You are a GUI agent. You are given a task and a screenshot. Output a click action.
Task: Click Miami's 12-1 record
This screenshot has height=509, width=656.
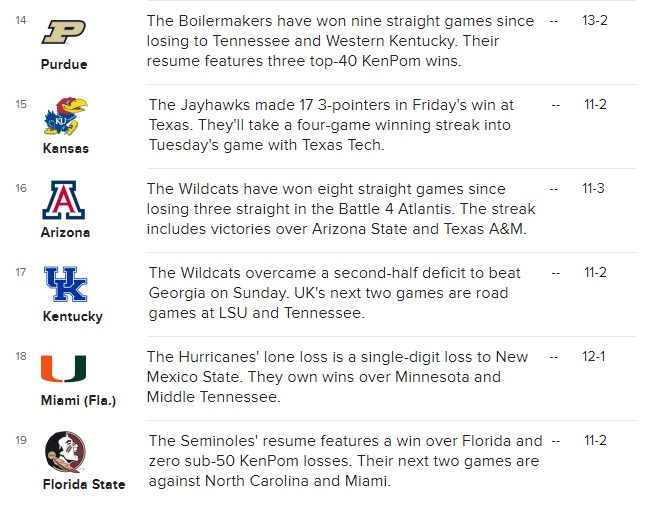click(594, 356)
